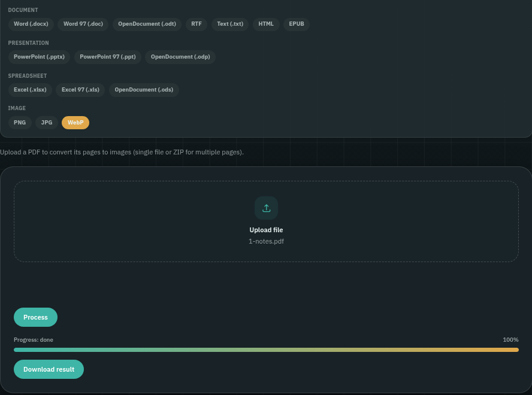Choose PowerPoint (.pptx) format
Image resolution: width=532 pixels, height=395 pixels.
[39, 57]
